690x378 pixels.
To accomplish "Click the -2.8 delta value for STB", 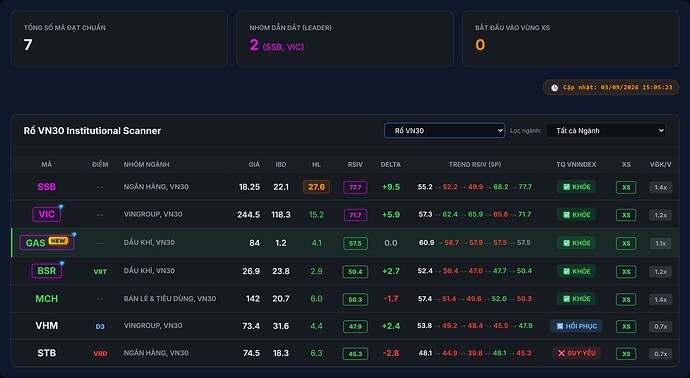I will [x=391, y=353].
